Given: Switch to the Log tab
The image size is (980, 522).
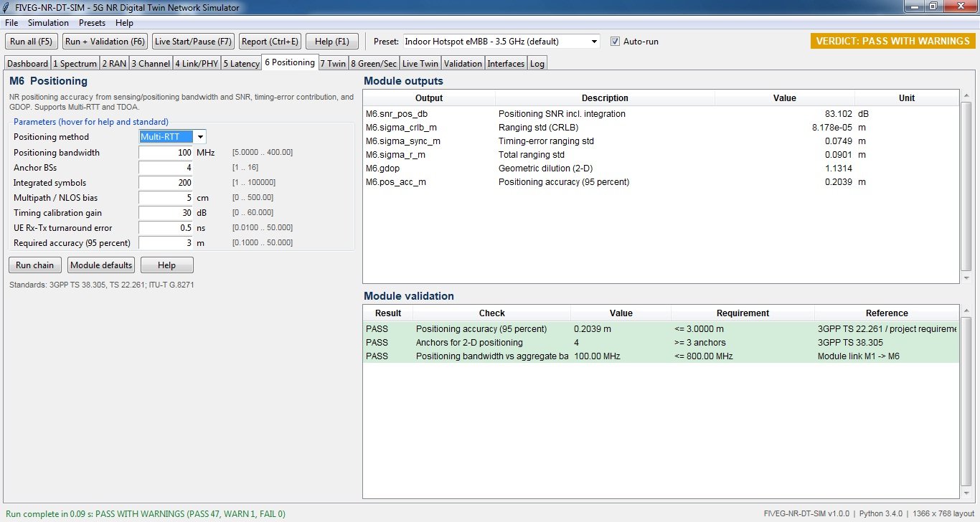Looking at the screenshot, I should (x=537, y=64).
